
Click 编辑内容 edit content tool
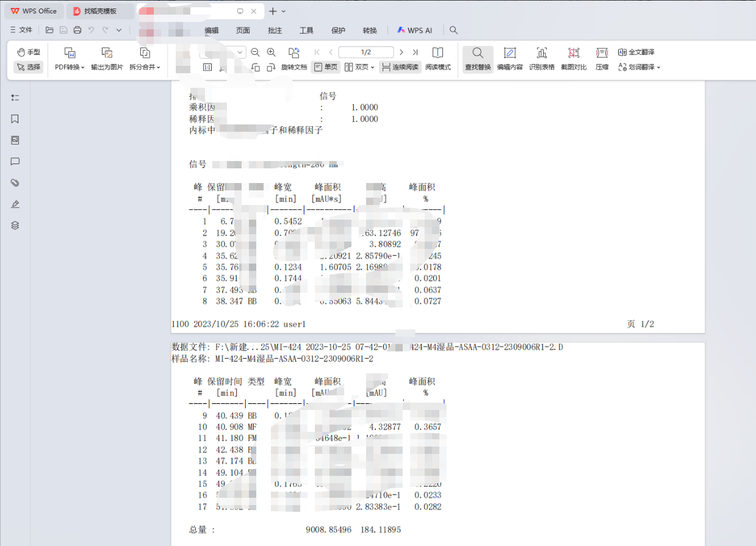pos(509,60)
